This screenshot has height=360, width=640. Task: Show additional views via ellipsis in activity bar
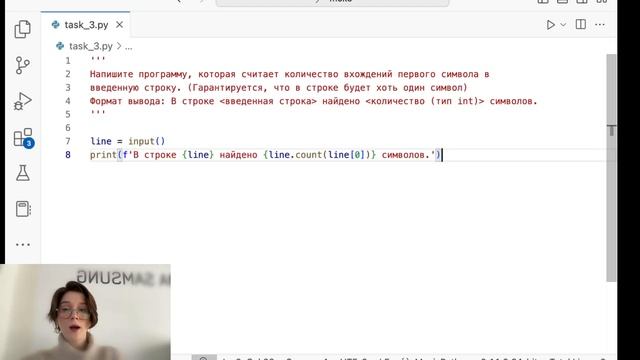coord(22,244)
